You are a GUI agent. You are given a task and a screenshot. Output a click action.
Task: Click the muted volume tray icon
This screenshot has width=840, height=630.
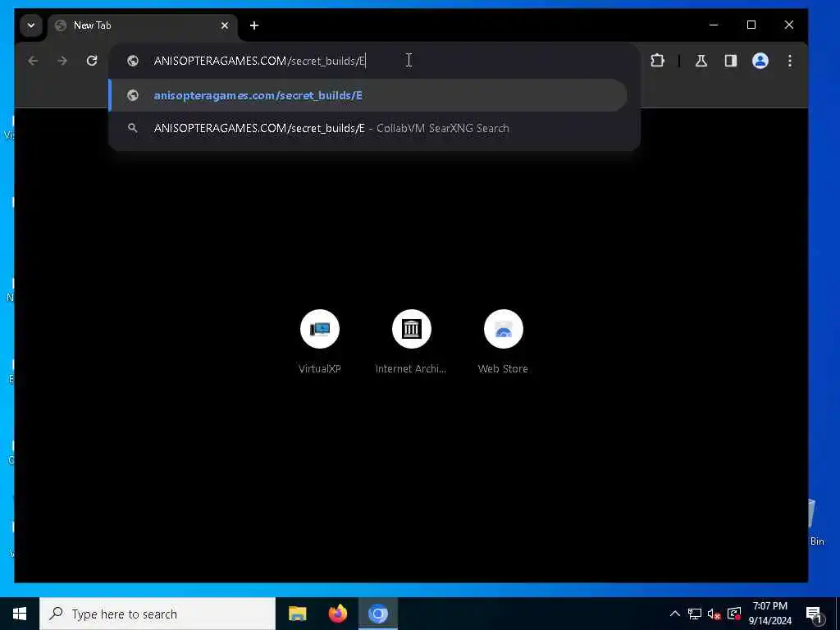[x=714, y=614]
